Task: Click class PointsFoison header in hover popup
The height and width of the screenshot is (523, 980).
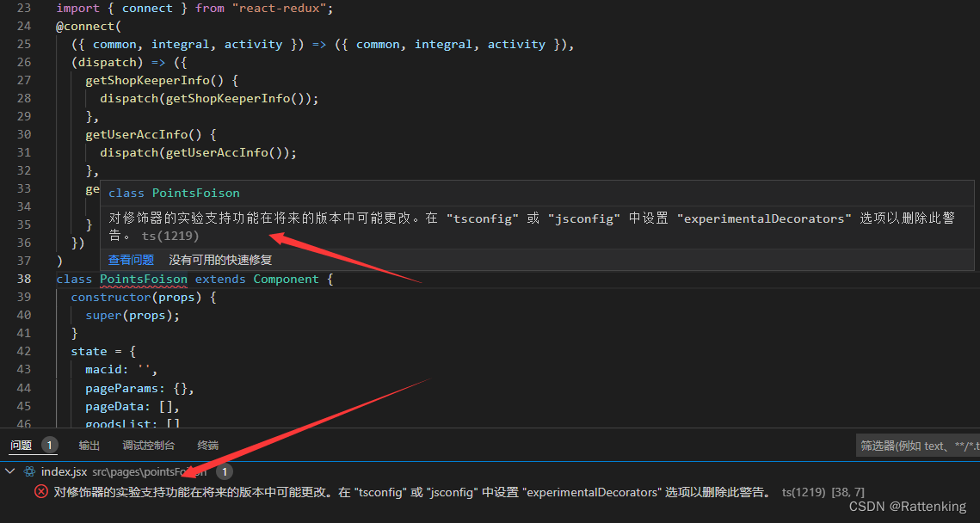Action: (175, 193)
